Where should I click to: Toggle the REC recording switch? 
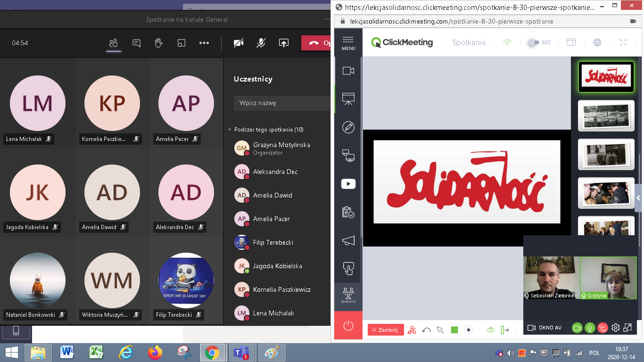coord(533,42)
